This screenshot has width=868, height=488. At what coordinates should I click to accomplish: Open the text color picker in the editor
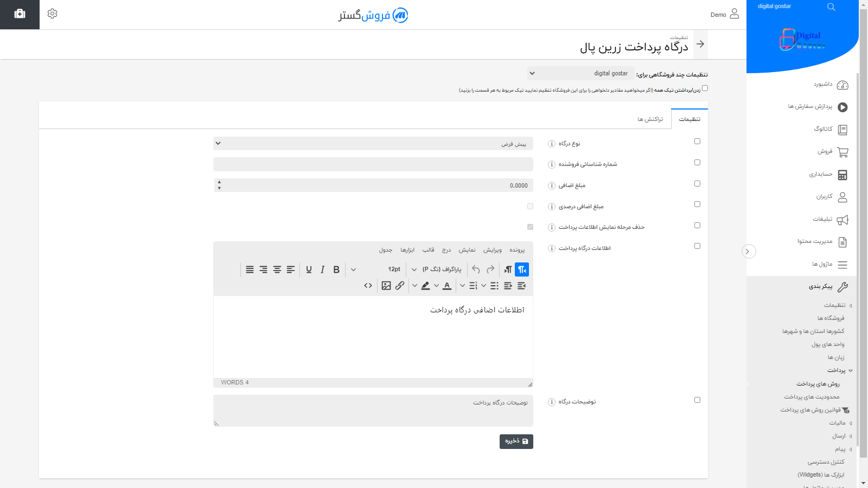pyautogui.click(x=447, y=286)
